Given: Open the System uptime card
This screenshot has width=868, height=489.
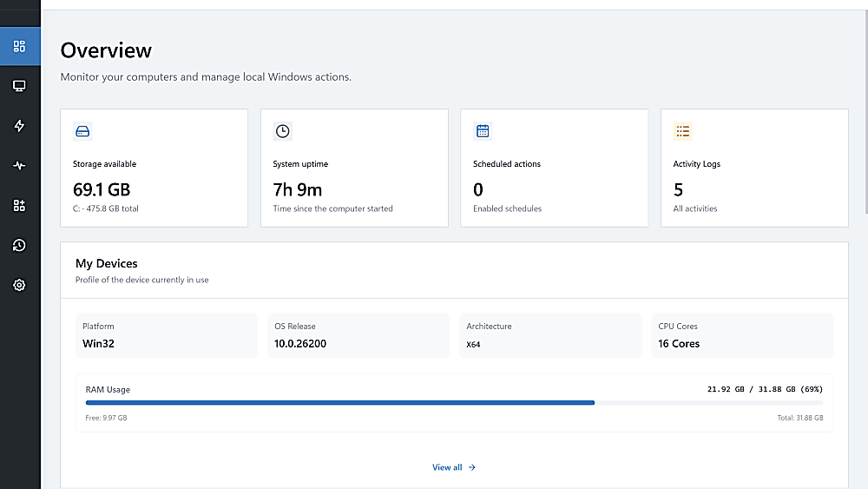Looking at the screenshot, I should [354, 168].
